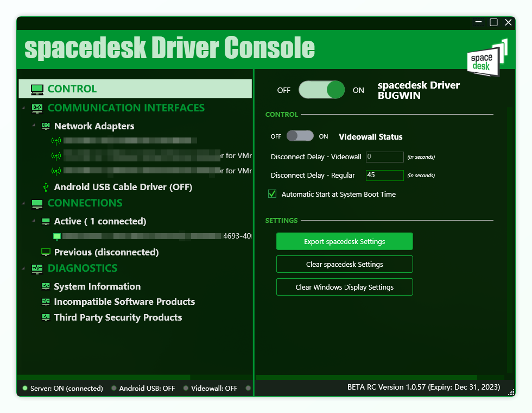Click the Incompatible Software Products icon
This screenshot has width=532, height=413.
click(x=46, y=302)
